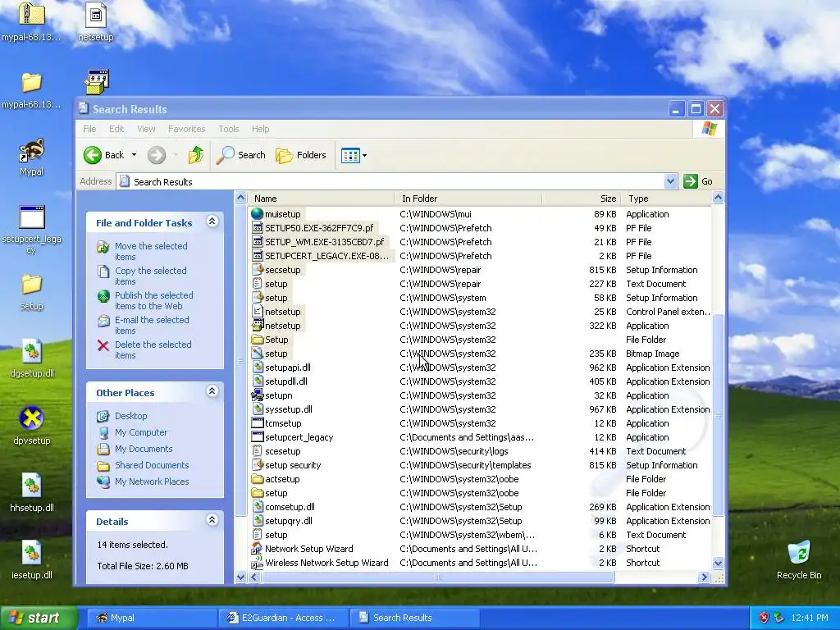This screenshot has height=630, width=840.
Task: Select the secsetup file icon
Action: click(x=258, y=270)
